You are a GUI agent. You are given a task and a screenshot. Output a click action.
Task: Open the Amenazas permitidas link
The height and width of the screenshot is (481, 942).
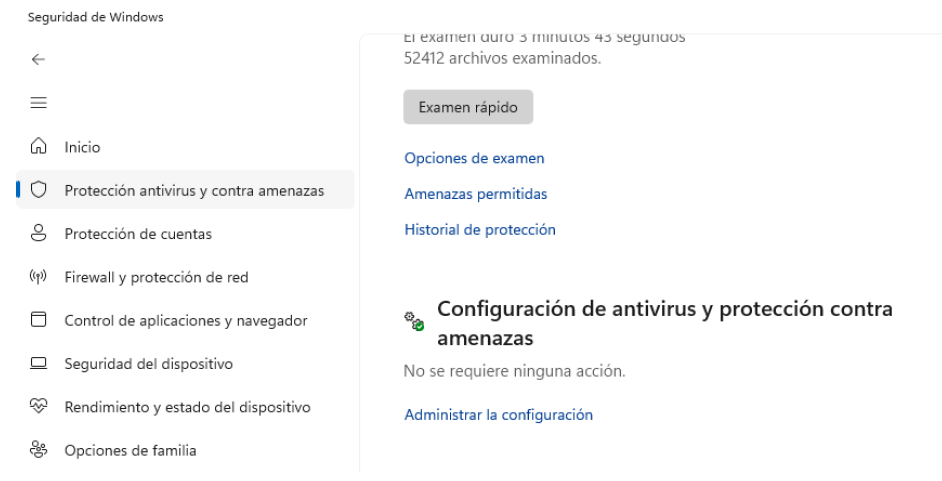coord(475,194)
